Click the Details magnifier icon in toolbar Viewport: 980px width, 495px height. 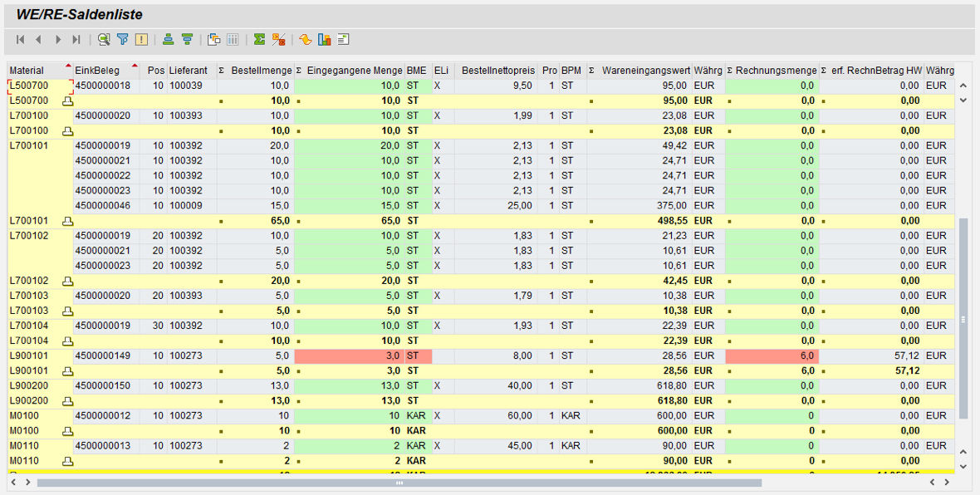[104, 39]
